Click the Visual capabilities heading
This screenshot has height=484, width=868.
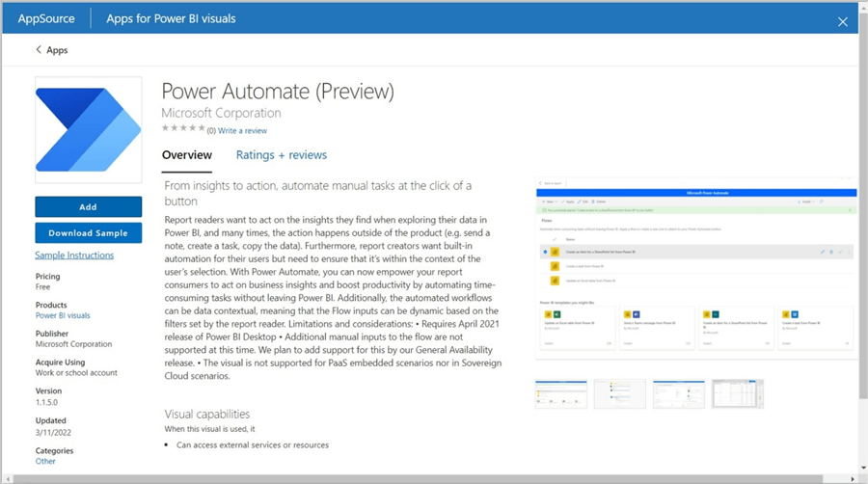[207, 414]
